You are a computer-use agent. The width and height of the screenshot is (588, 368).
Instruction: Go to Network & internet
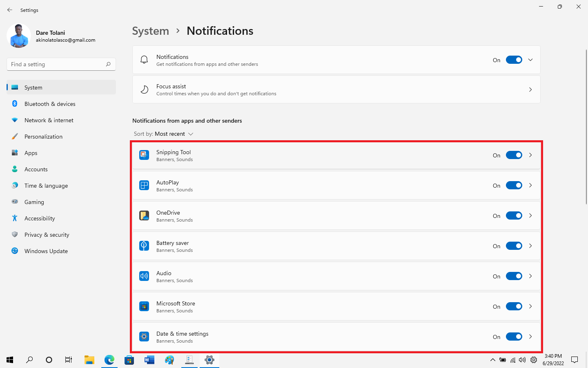pyautogui.click(x=61, y=120)
